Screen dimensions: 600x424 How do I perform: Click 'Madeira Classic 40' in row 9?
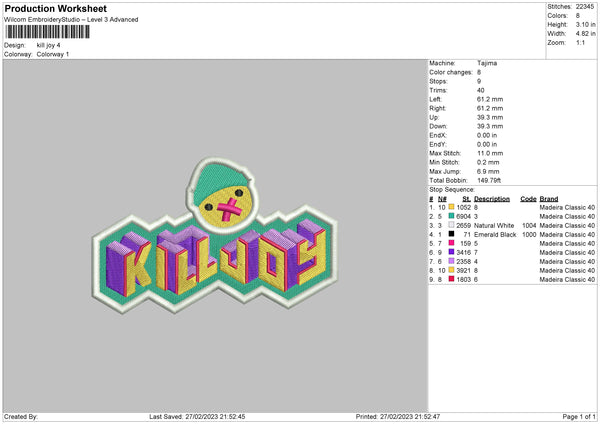coord(567,280)
